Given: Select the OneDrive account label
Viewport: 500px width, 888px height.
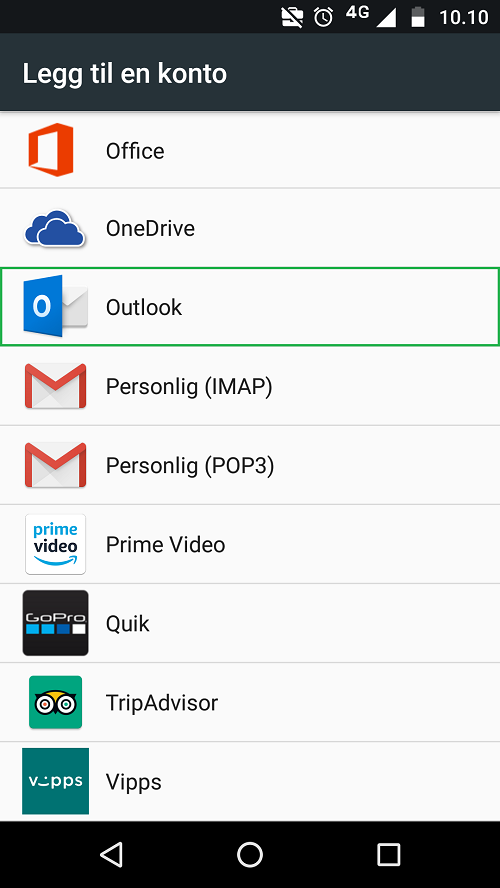Looking at the screenshot, I should point(150,229).
